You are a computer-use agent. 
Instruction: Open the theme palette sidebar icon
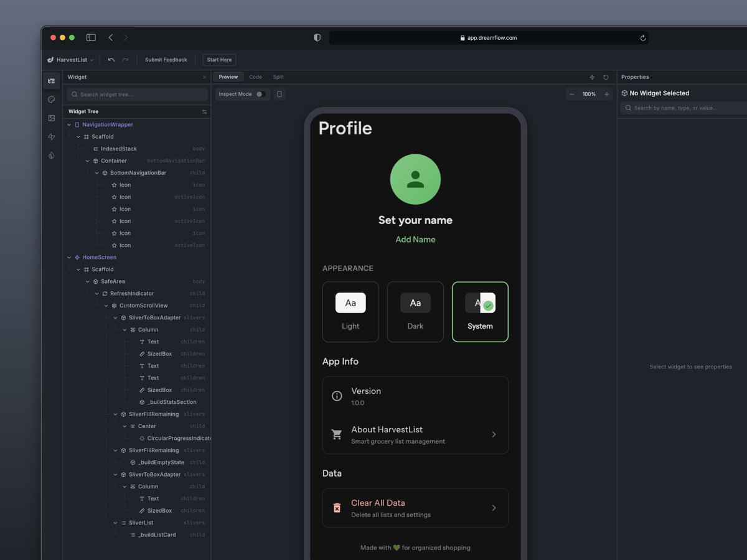pos(52,100)
